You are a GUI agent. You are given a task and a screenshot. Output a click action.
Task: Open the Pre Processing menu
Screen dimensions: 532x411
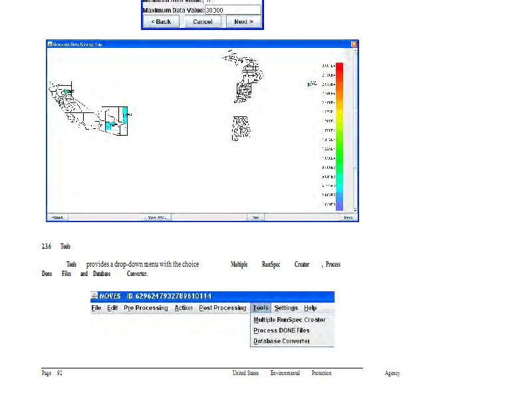[x=146, y=308]
